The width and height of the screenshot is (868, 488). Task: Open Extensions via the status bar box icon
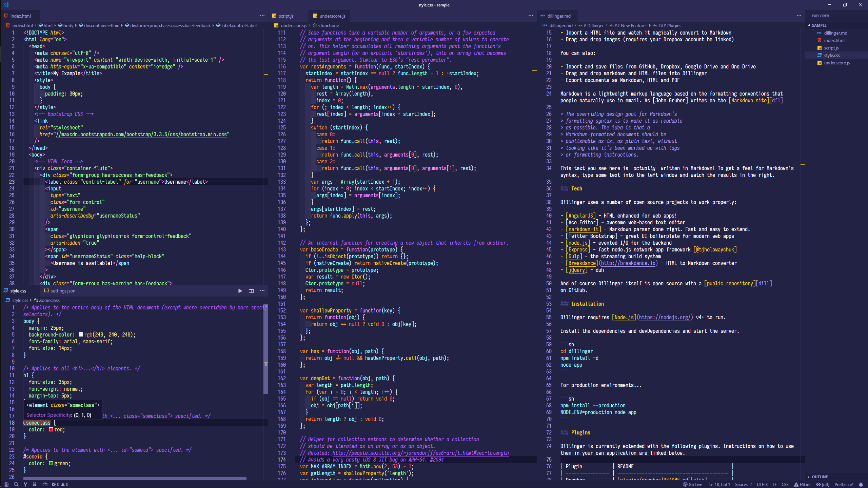pyautogui.click(x=45, y=485)
